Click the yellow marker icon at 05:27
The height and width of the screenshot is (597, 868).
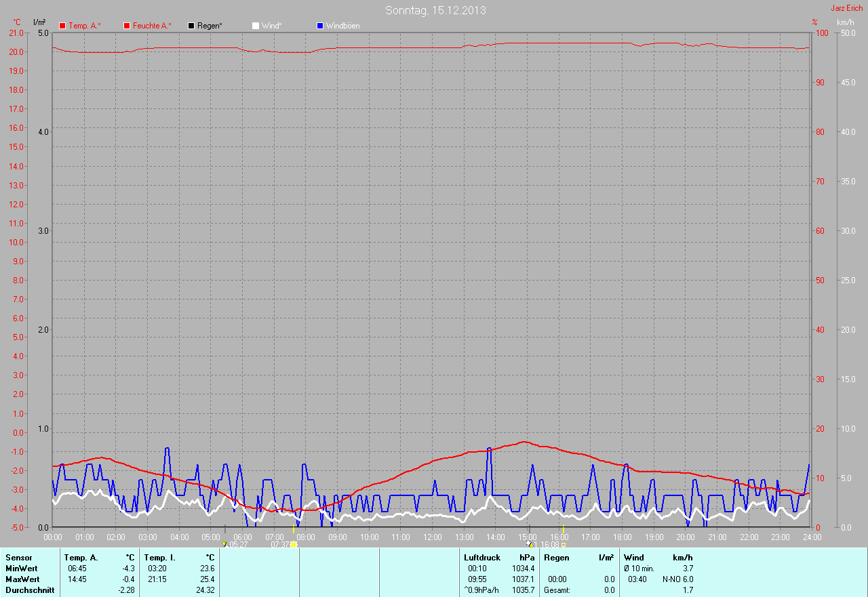224,543
